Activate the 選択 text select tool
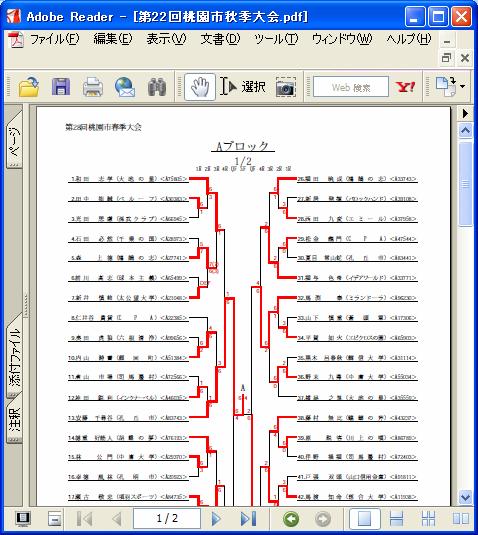478x535 pixels. tap(243, 87)
